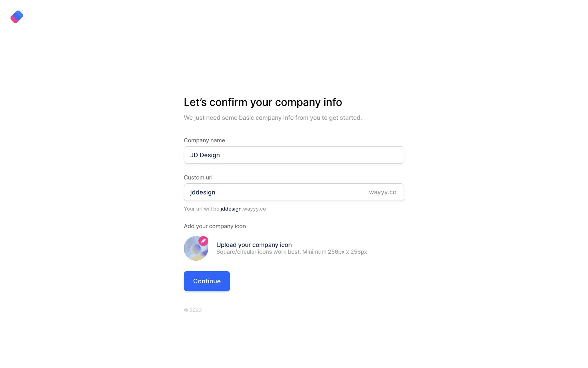Click the pink pencil edit icon
Image resolution: width=588 pixels, height=368 pixels.
point(203,241)
